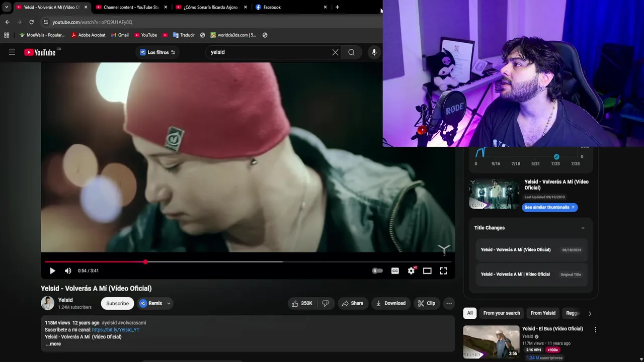Viewport: 644px width, 362px height.
Task: Open the Los filtros filter options
Action: [x=157, y=52]
